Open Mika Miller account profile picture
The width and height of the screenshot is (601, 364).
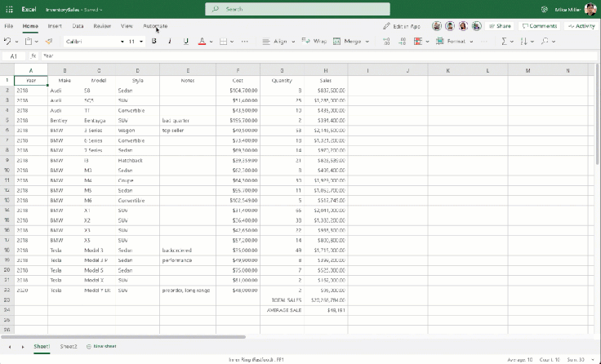(x=590, y=9)
